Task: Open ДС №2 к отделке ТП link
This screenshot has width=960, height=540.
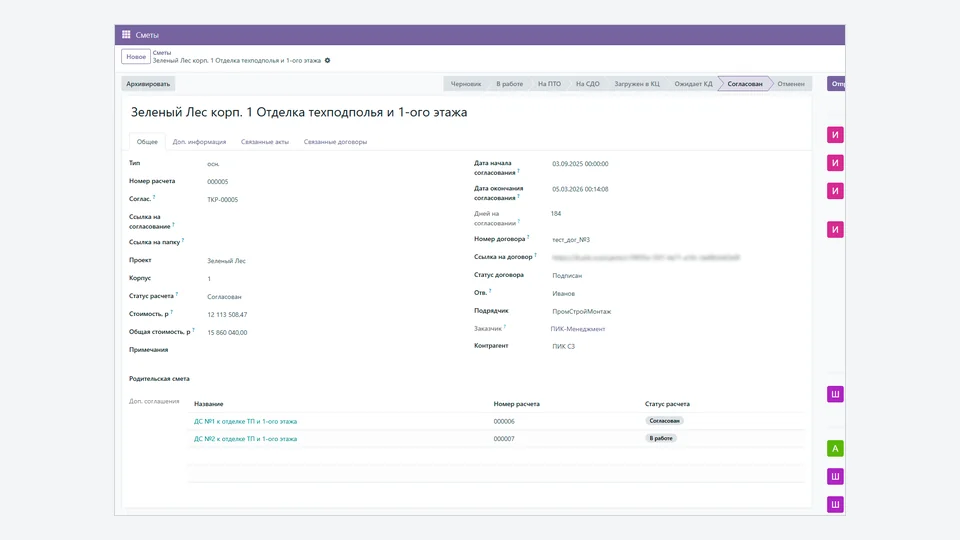Action: (x=246, y=439)
